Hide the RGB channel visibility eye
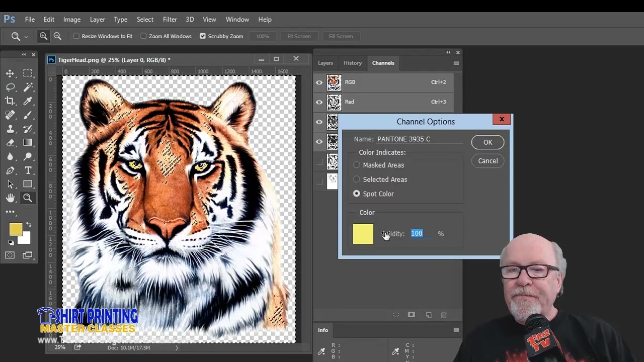This screenshot has height=362, width=644. tap(319, 82)
